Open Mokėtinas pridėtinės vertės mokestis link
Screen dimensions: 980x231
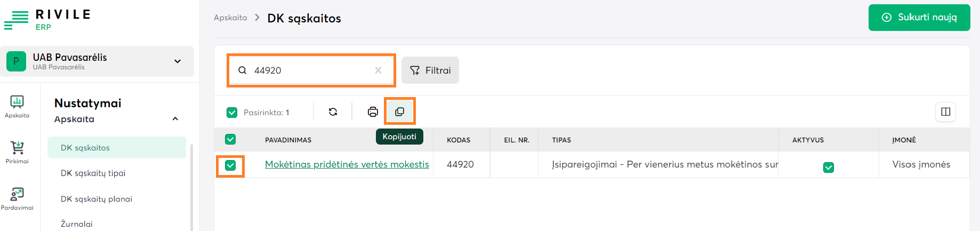pyautogui.click(x=347, y=164)
